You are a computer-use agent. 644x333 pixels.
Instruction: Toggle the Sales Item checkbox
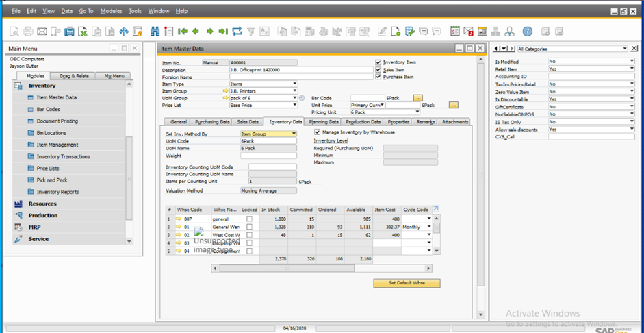378,70
